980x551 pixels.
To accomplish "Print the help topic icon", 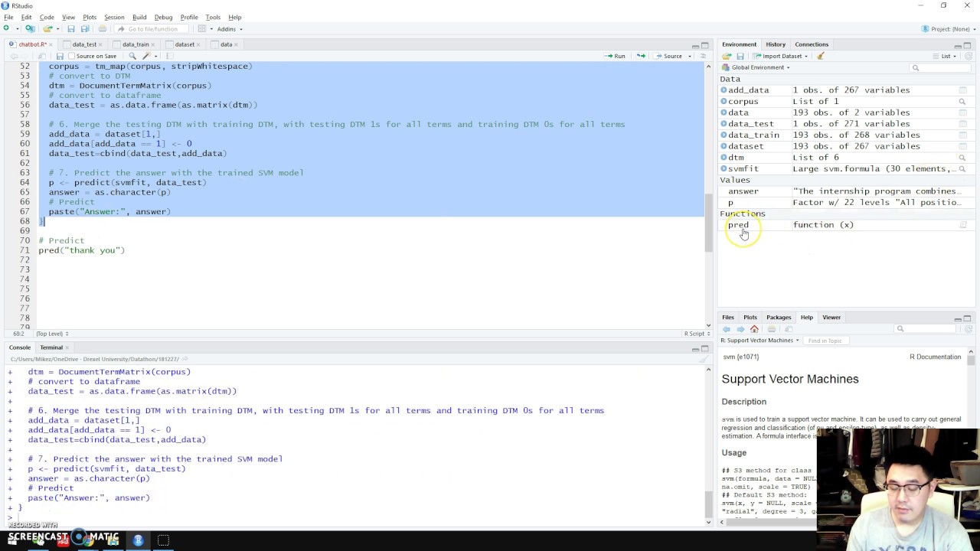I will point(772,329).
